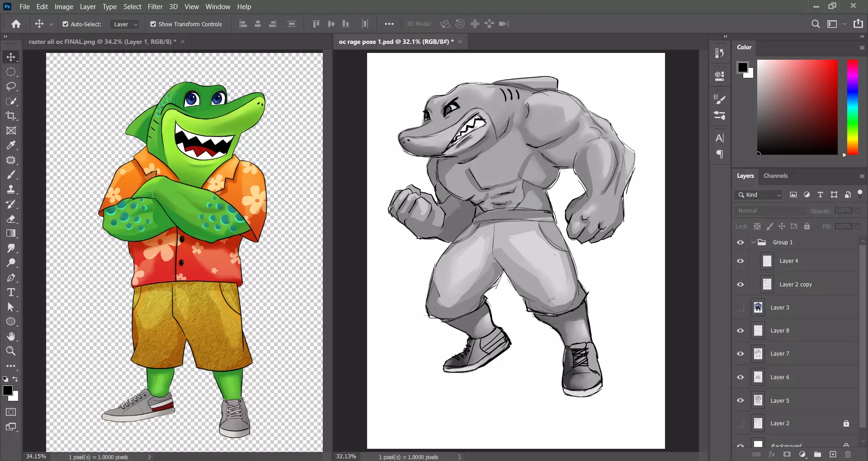Image resolution: width=868 pixels, height=461 pixels.
Task: Select the Crop tool
Action: tap(11, 116)
